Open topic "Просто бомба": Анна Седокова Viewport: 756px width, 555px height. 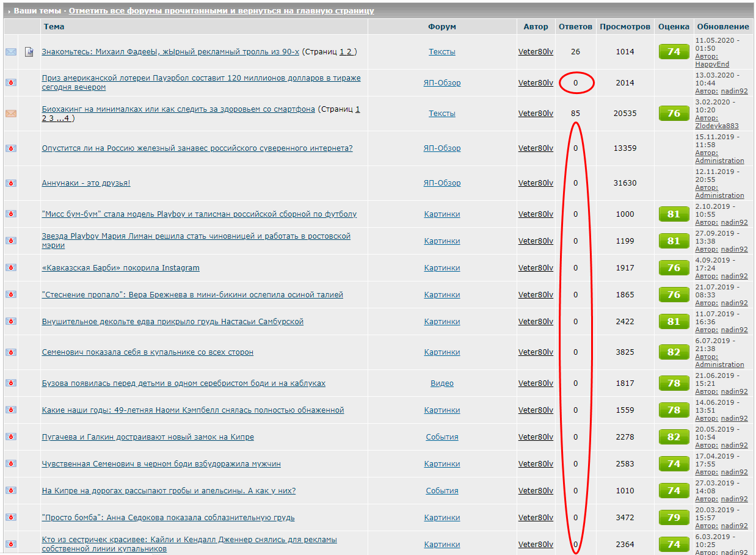click(x=168, y=518)
